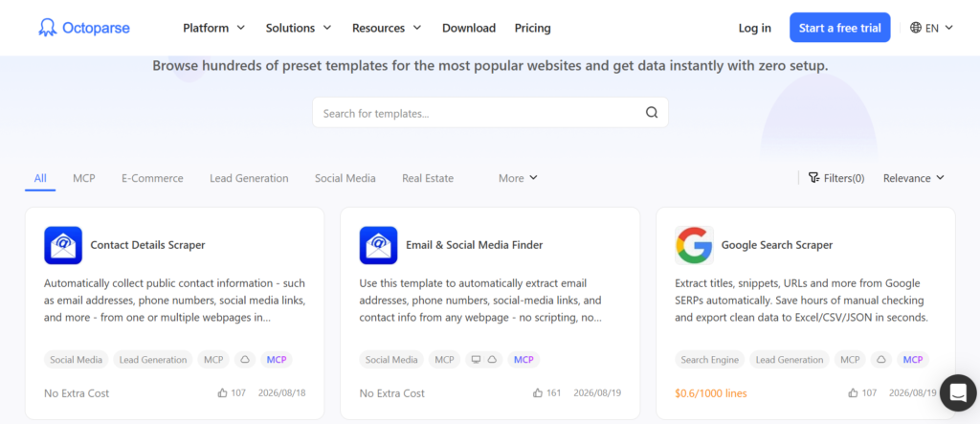Click the Google Search Scraper logo
980x424 pixels.
(694, 245)
